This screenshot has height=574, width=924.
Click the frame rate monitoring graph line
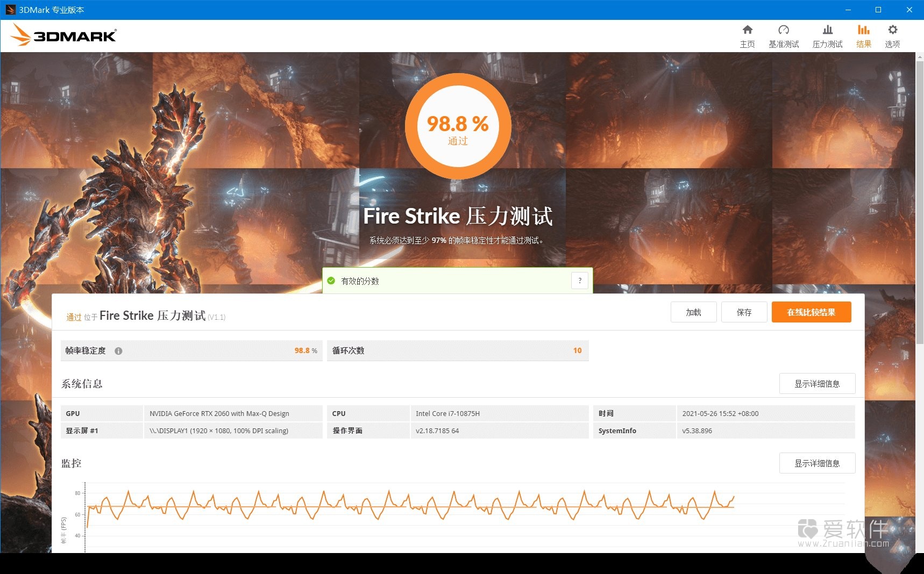tap(410, 505)
